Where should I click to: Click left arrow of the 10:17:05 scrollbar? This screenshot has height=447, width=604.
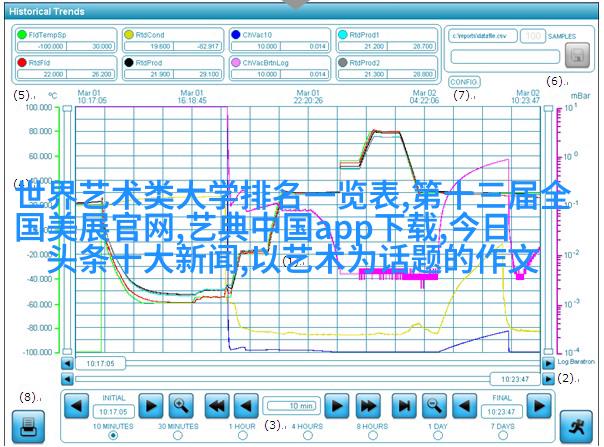67,363
